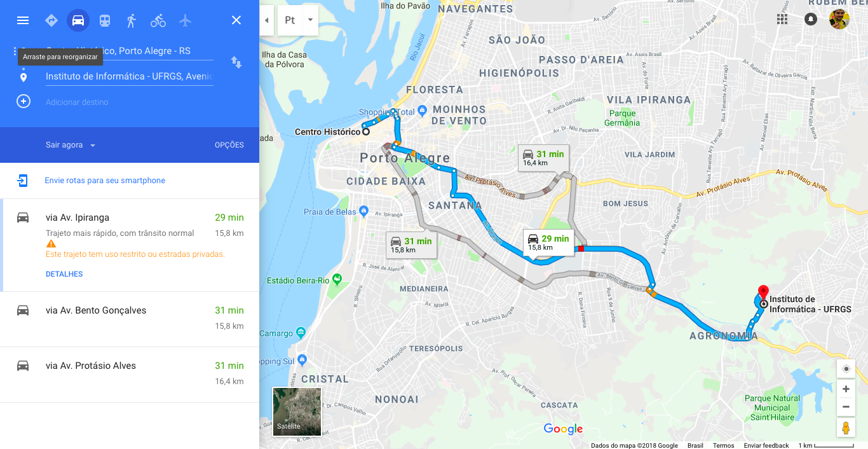Swap origin and destination arrows
Viewport: 868px width, 449px height.
(x=236, y=62)
